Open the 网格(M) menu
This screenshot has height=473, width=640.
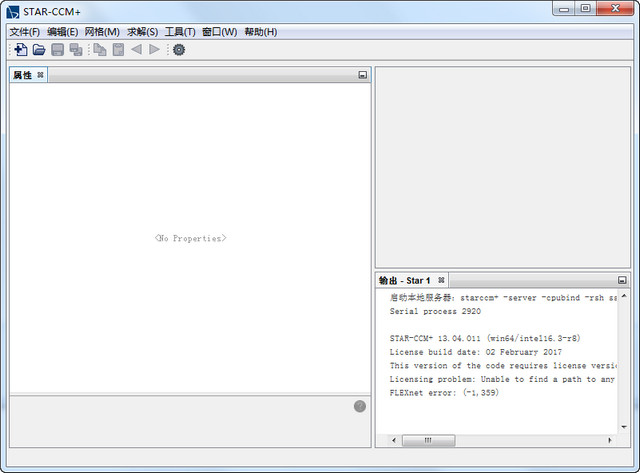pos(102,32)
